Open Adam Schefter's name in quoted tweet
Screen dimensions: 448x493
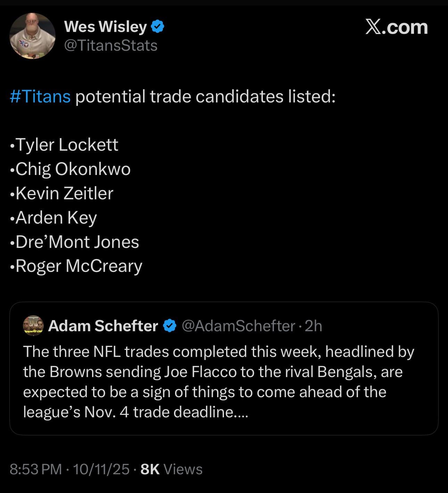point(103,326)
